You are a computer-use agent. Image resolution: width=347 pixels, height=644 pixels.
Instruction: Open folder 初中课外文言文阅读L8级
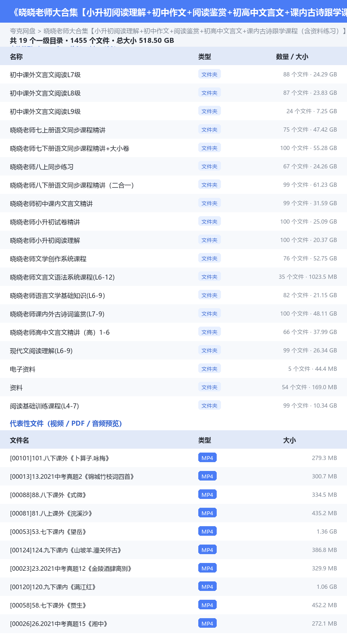coord(45,93)
